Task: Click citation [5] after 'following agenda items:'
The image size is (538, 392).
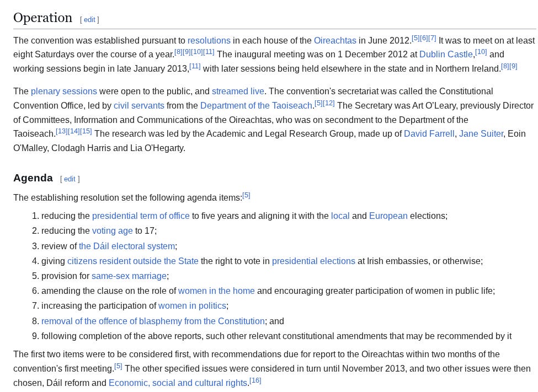Action: tap(246, 196)
